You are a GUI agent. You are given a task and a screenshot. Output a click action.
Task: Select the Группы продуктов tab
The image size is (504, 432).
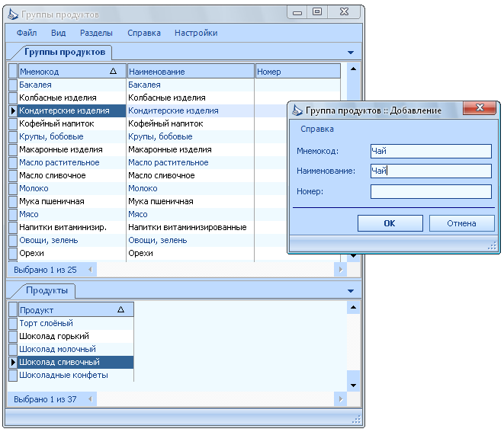click(x=65, y=52)
